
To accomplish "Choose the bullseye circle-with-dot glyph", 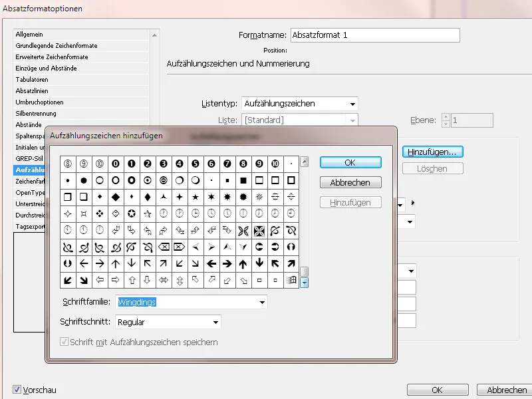I will tap(148, 180).
